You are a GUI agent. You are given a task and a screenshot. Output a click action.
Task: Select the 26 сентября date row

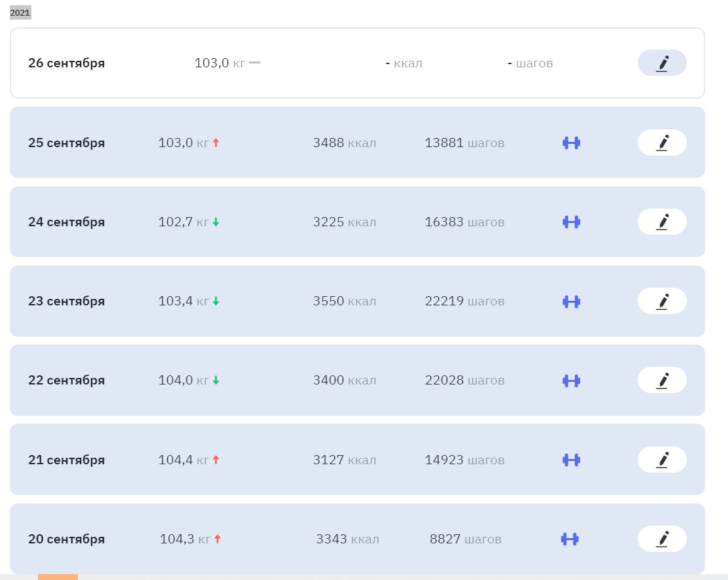(x=66, y=63)
